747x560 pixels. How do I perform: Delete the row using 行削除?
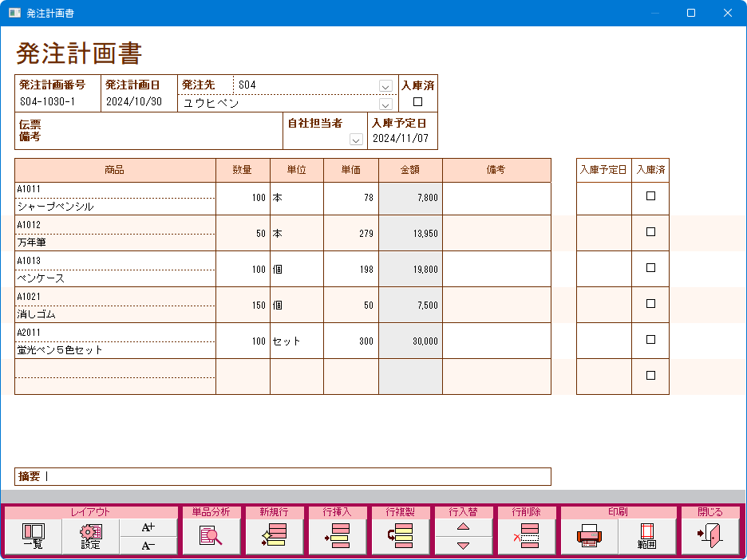click(x=526, y=536)
